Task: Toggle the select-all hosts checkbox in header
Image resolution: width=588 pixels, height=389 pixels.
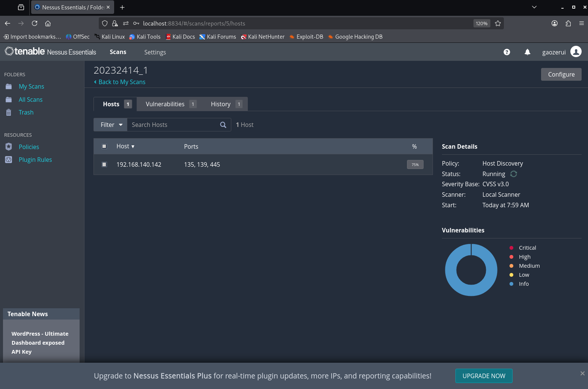Action: [x=104, y=146]
